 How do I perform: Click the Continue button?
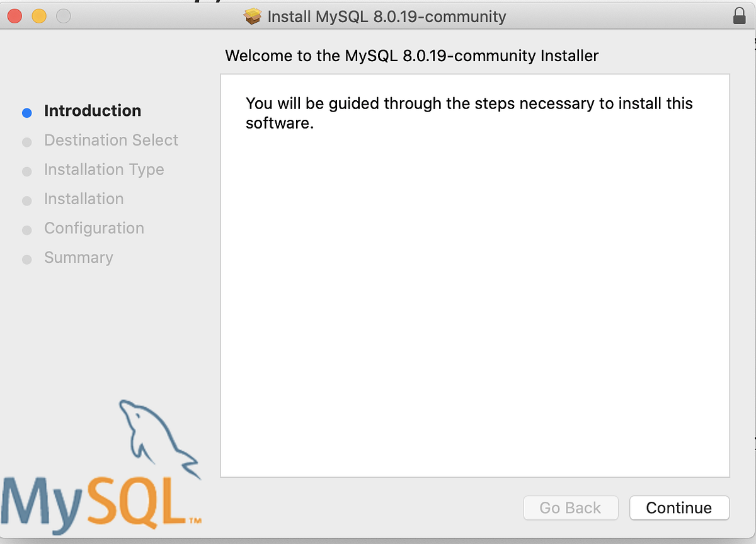(x=679, y=508)
